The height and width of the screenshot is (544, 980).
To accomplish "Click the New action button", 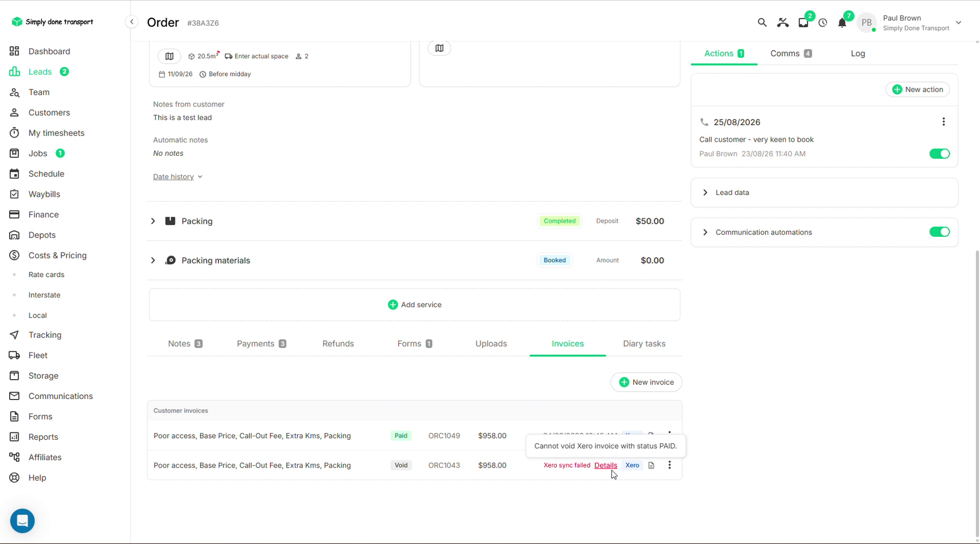I will pyautogui.click(x=917, y=90).
